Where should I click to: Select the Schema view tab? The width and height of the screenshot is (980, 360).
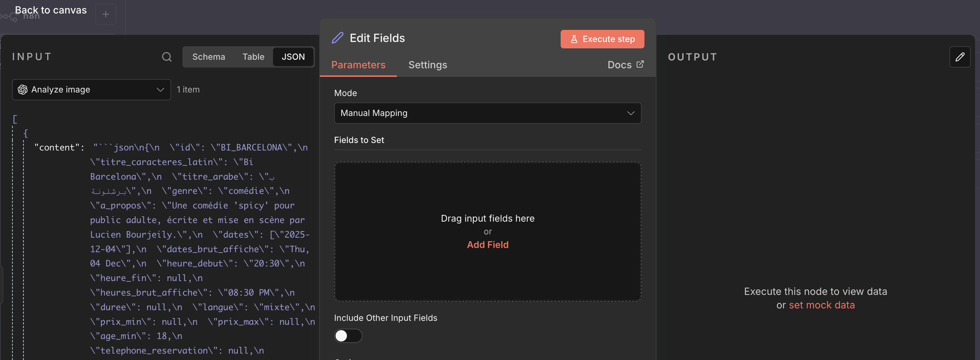(208, 57)
